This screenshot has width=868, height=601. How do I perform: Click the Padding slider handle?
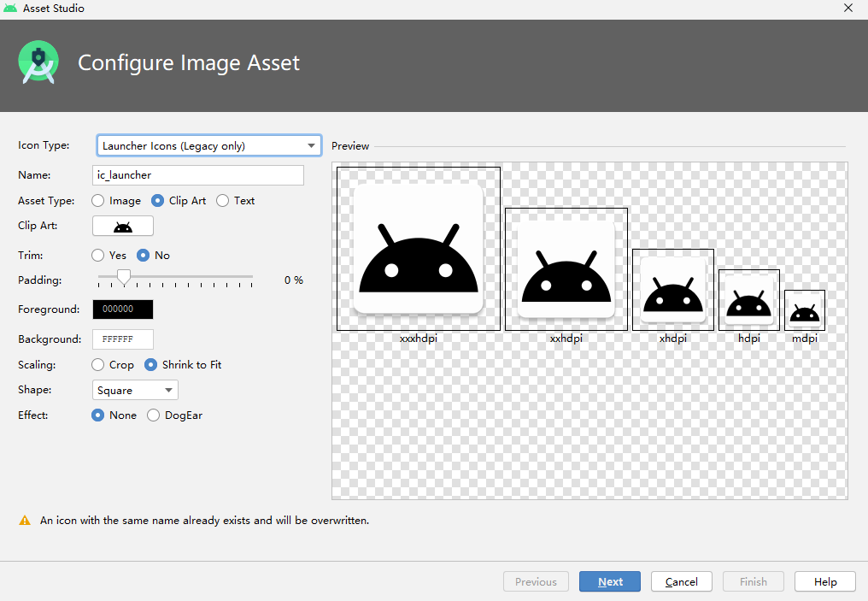124,277
